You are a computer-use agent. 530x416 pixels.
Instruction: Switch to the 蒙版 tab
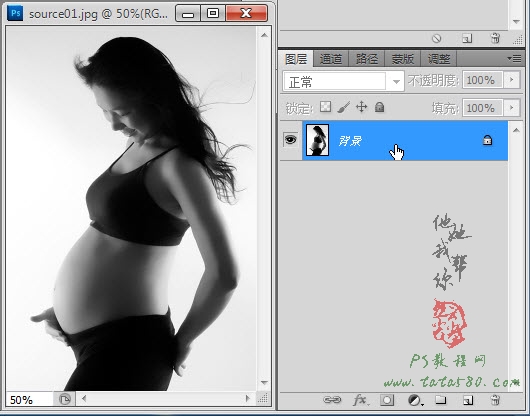click(x=403, y=59)
